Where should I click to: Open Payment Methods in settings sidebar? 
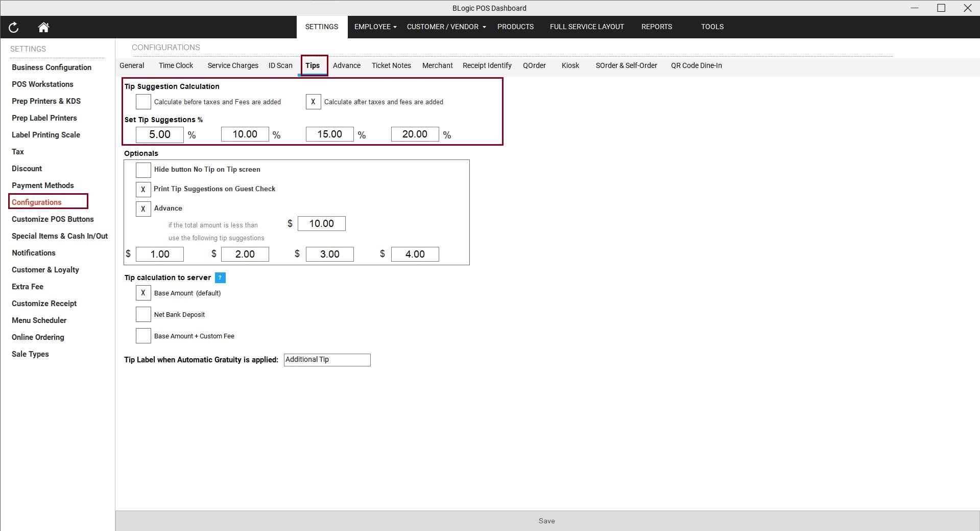[43, 186]
